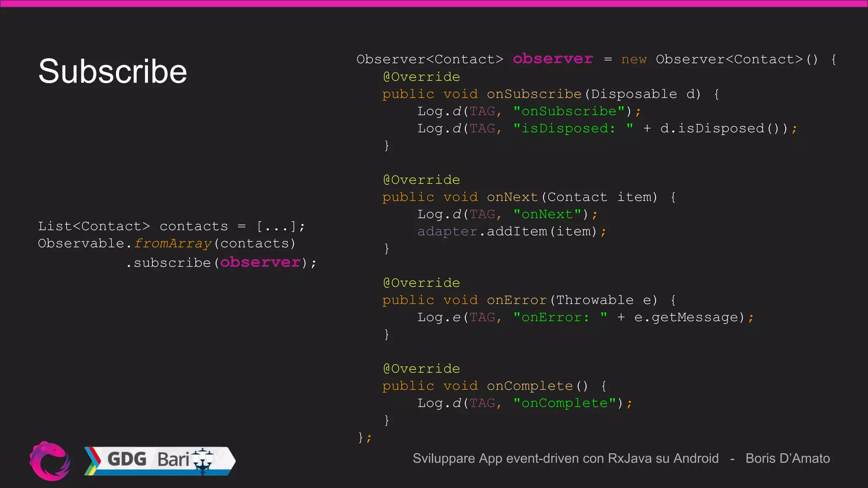Click the "public void onComplete()" line

tap(495, 386)
